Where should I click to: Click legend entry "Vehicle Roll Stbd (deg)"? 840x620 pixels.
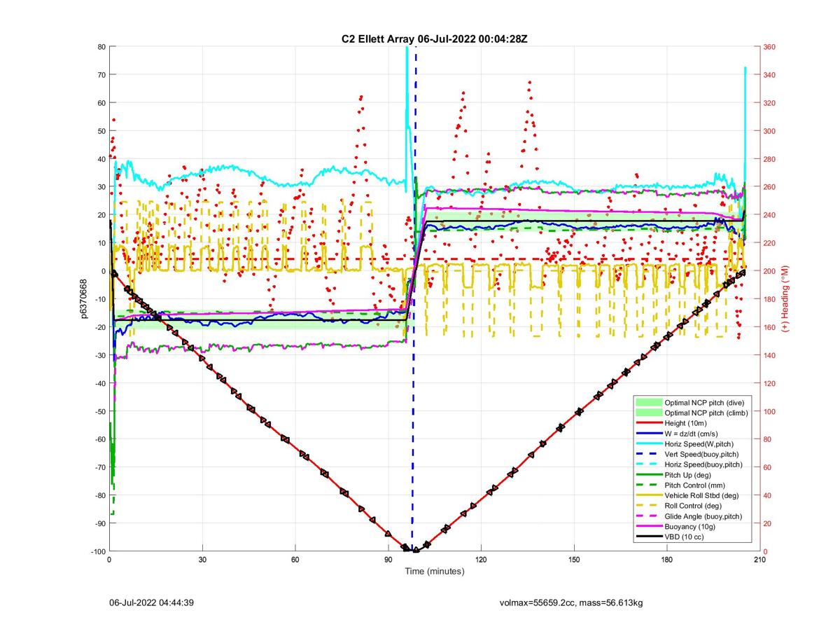pos(703,495)
